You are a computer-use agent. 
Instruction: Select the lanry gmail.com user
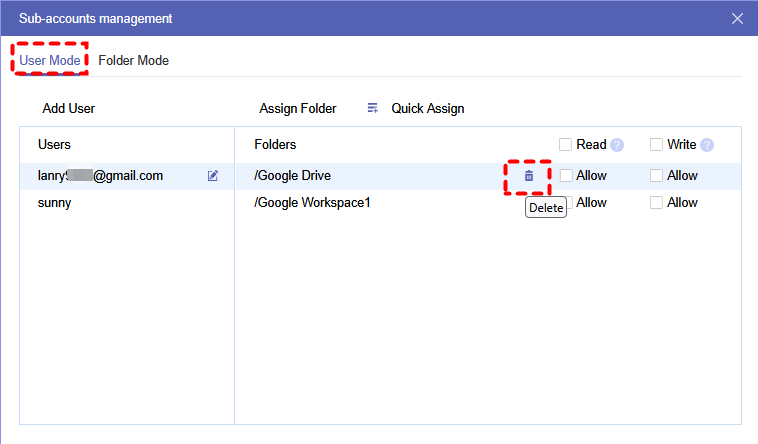click(100, 176)
